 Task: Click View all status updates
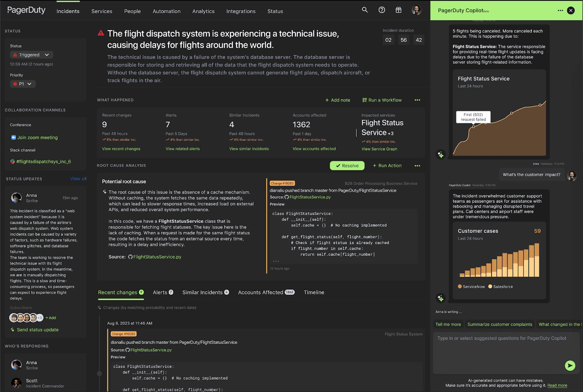(x=78, y=179)
